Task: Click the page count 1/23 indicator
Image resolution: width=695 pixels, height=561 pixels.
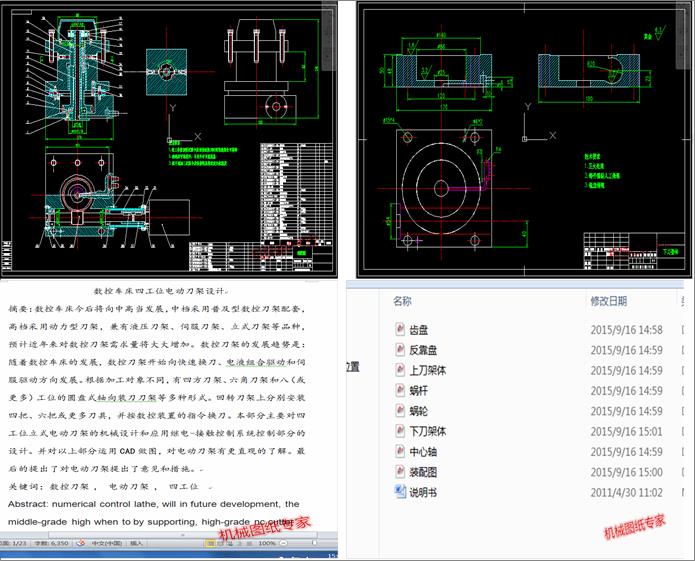Action: coord(13,543)
